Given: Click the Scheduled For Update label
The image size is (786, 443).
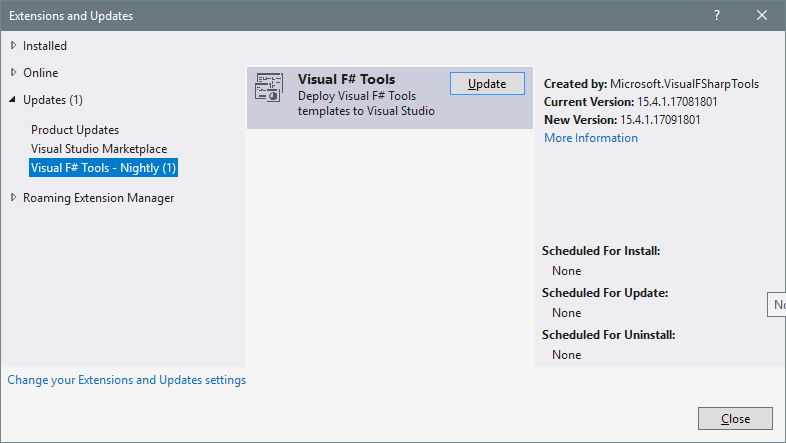Looking at the screenshot, I should tap(605, 293).
